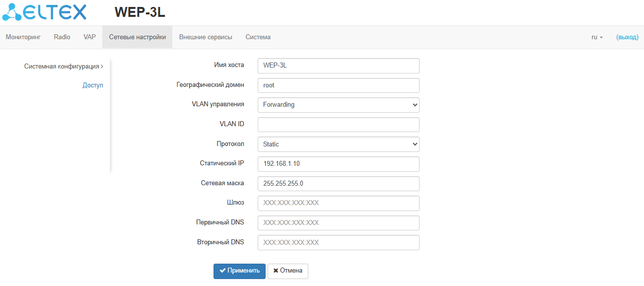Click the Шлюз gateway field
This screenshot has height=286, width=644.
[x=338, y=203]
